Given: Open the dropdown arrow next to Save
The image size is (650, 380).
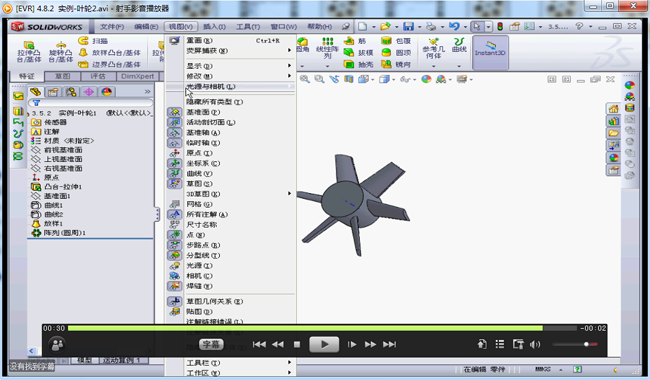Looking at the screenshot, I should (x=419, y=27).
